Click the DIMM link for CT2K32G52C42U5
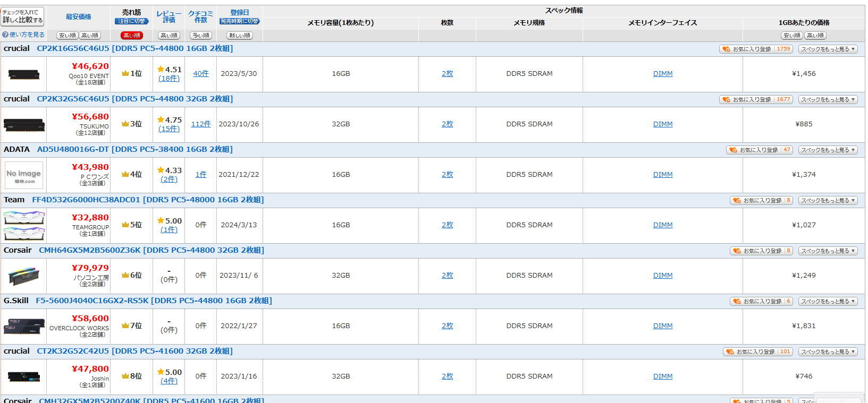 tap(663, 376)
